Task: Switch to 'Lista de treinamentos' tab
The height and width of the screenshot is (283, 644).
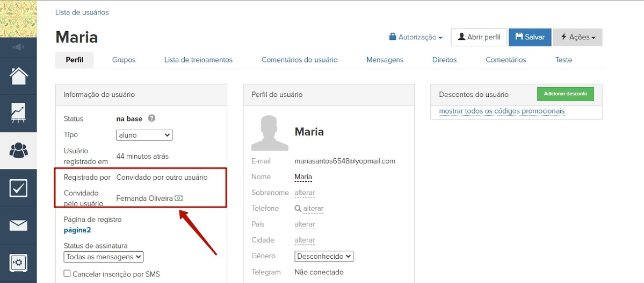Action: tap(198, 60)
